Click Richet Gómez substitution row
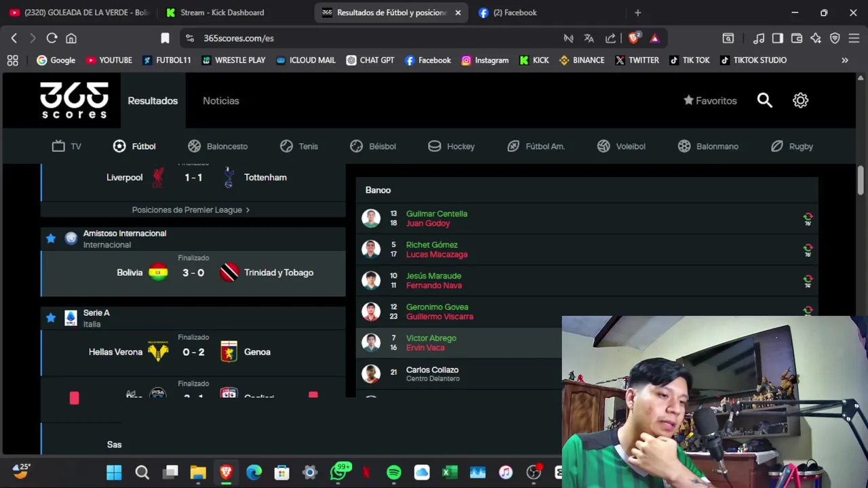The height and width of the screenshot is (488, 868). pyautogui.click(x=587, y=249)
